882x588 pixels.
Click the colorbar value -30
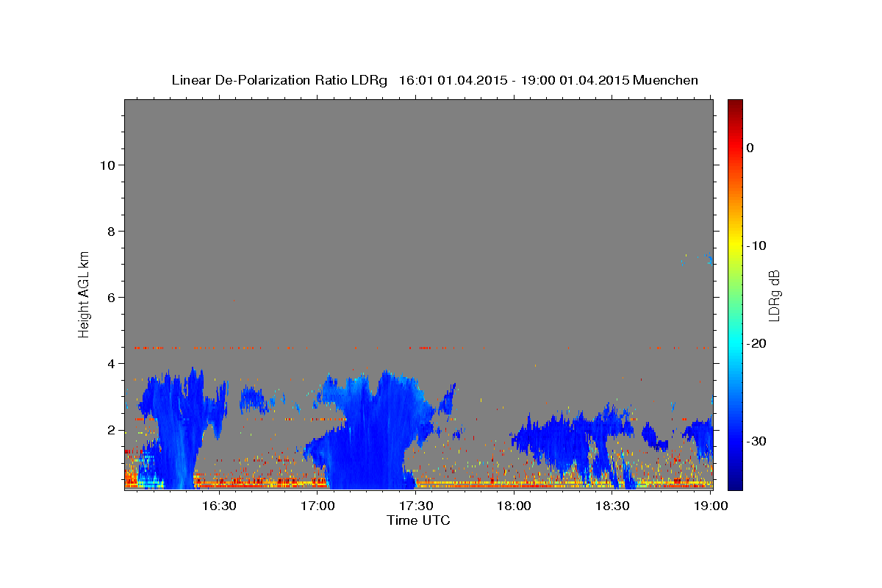(x=756, y=441)
